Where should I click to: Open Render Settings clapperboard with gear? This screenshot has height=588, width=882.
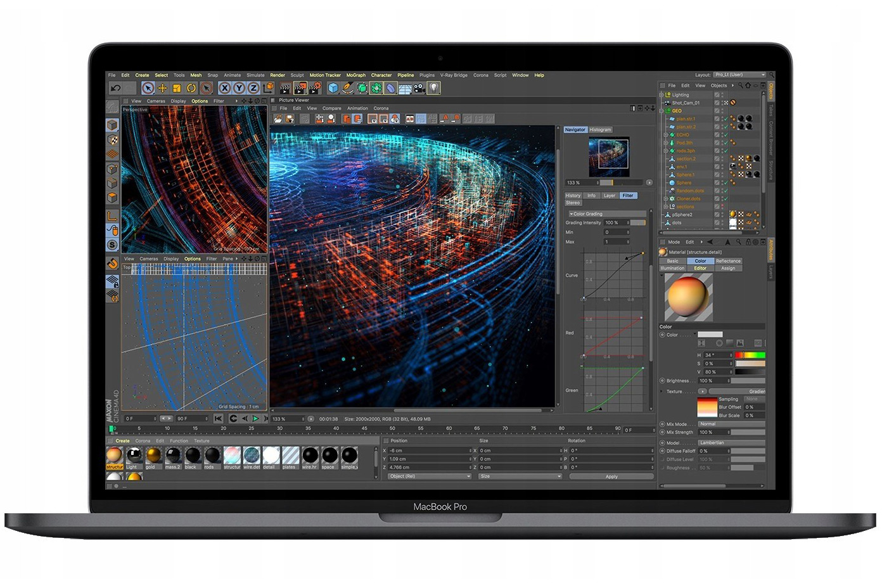coord(316,88)
